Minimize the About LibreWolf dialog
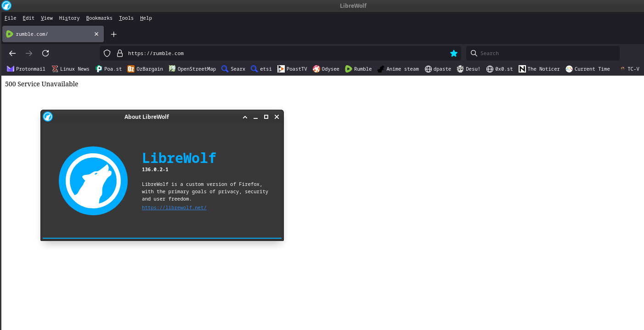This screenshot has width=644, height=330. 256,117
